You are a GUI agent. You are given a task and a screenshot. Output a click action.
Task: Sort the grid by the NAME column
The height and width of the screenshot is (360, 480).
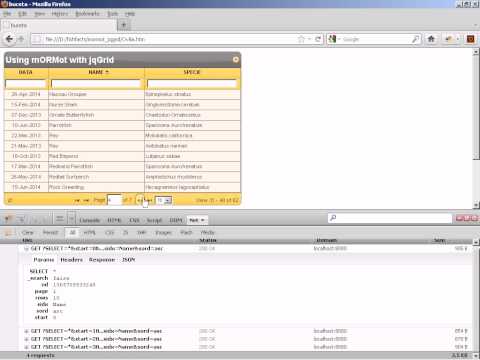pos(96,72)
